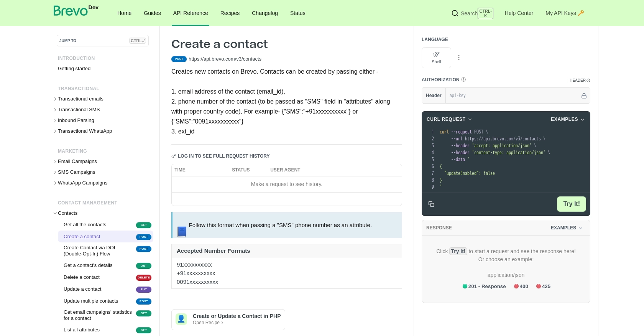Open more languages via three-dot icon
This screenshot has height=336, width=644.
pyautogui.click(x=459, y=58)
